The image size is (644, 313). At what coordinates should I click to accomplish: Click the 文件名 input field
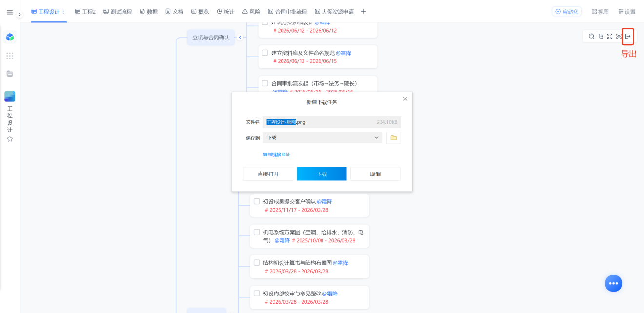[x=332, y=122]
